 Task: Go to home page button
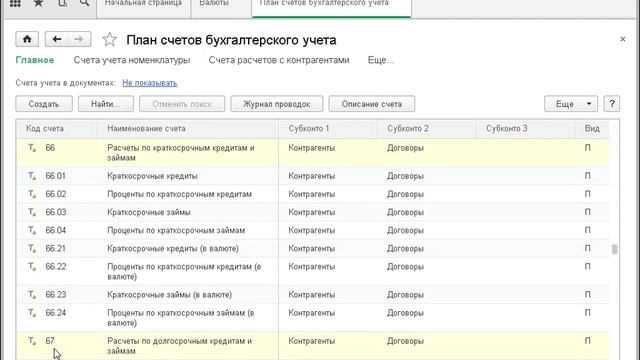click(x=27, y=39)
